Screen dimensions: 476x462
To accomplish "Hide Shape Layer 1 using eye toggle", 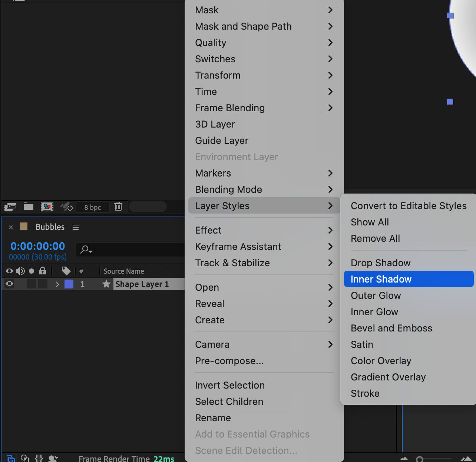I will coord(10,284).
